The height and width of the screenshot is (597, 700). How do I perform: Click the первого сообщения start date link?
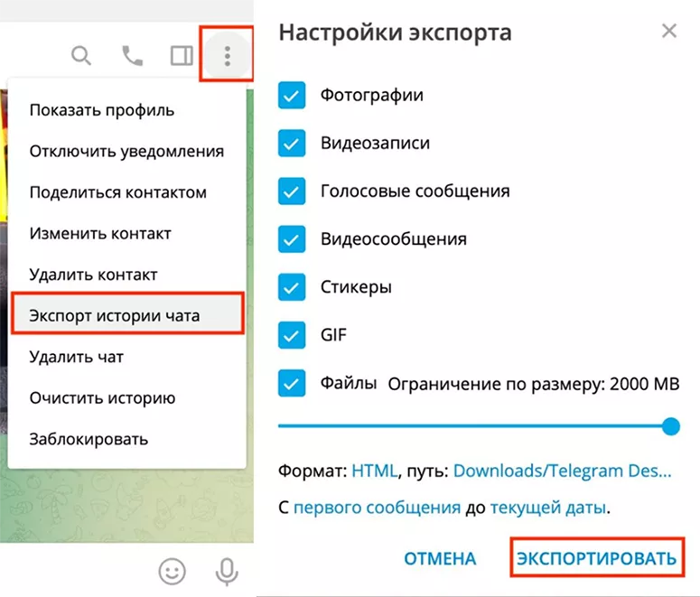click(x=377, y=508)
